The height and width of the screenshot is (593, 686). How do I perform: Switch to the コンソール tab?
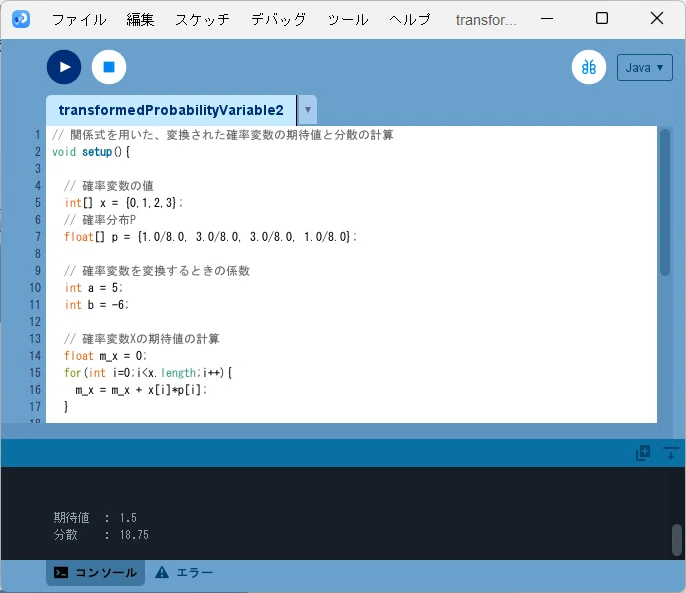click(95, 572)
